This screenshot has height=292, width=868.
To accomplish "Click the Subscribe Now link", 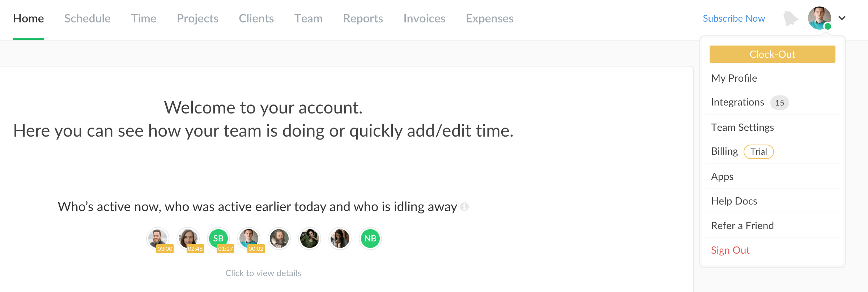I will tap(734, 18).
